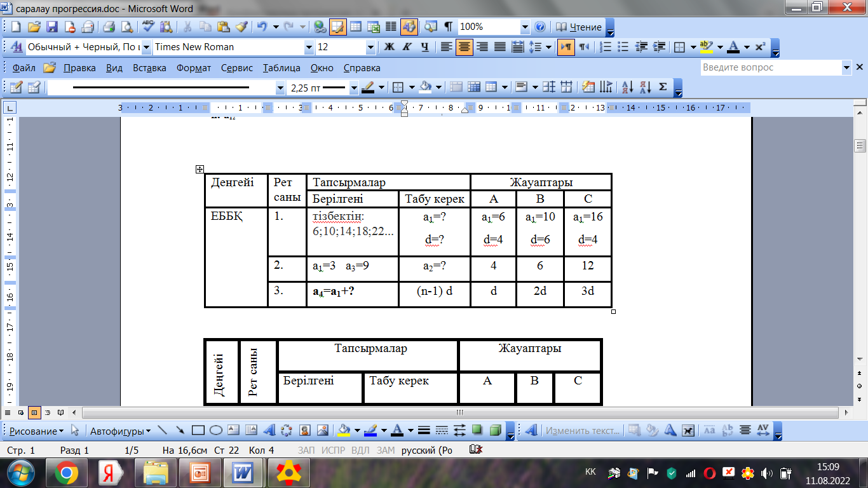Screen dimensions: 868x488
Task: Toggle left-to-right text direction
Action: 566,47
